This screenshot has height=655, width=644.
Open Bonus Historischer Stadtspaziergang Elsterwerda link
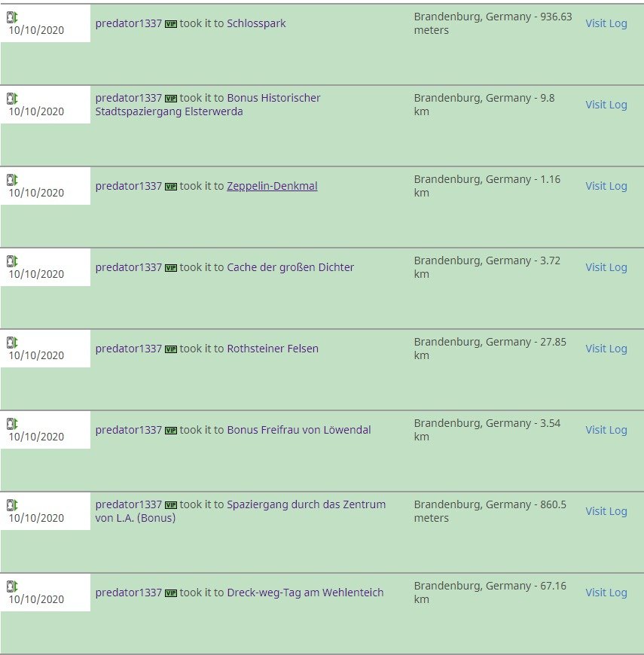[x=208, y=105]
